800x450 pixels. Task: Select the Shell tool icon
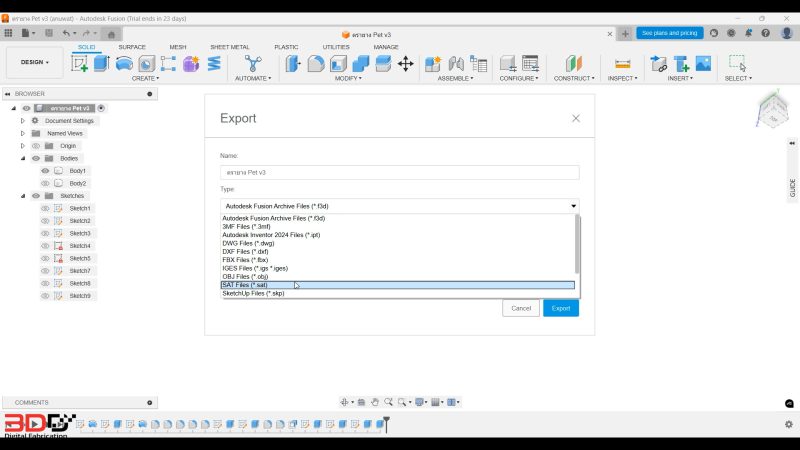tap(338, 64)
